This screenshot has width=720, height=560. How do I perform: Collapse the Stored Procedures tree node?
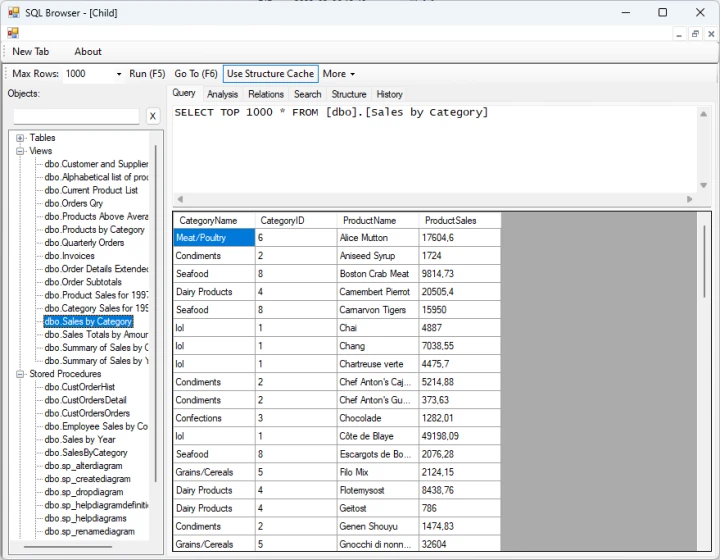coord(20,374)
